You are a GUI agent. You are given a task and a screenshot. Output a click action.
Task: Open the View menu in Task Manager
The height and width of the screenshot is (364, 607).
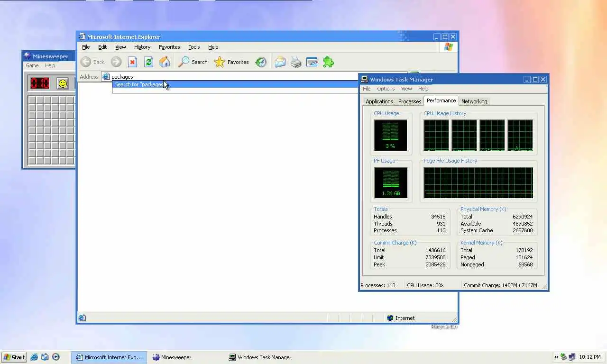click(406, 89)
